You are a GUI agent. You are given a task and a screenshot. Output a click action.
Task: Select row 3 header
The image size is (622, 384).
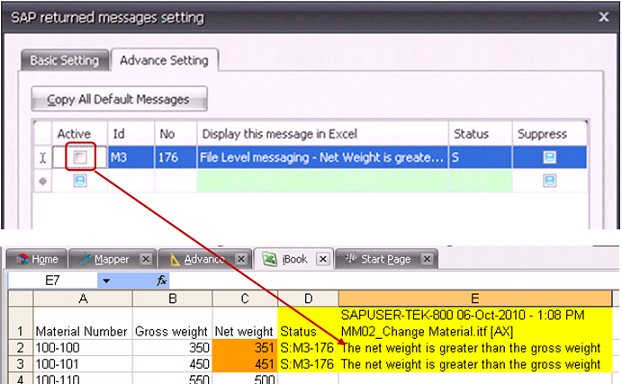coord(20,364)
